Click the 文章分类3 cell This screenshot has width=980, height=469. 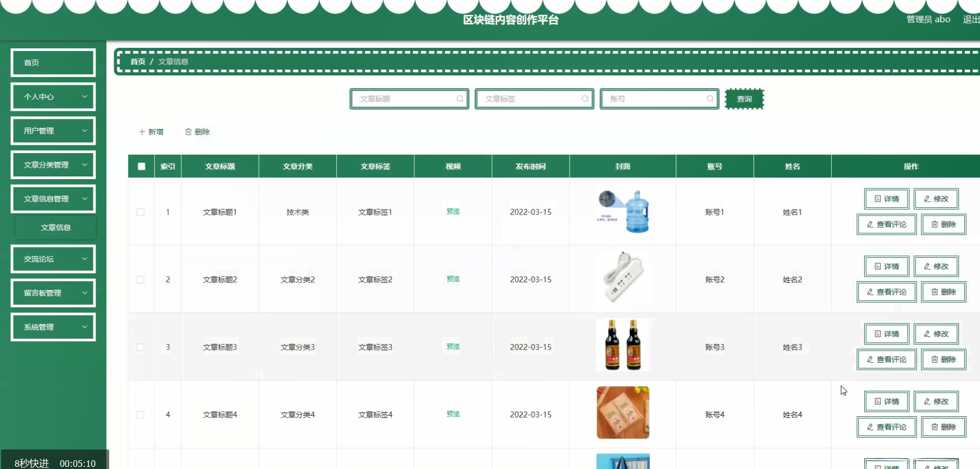(x=298, y=347)
